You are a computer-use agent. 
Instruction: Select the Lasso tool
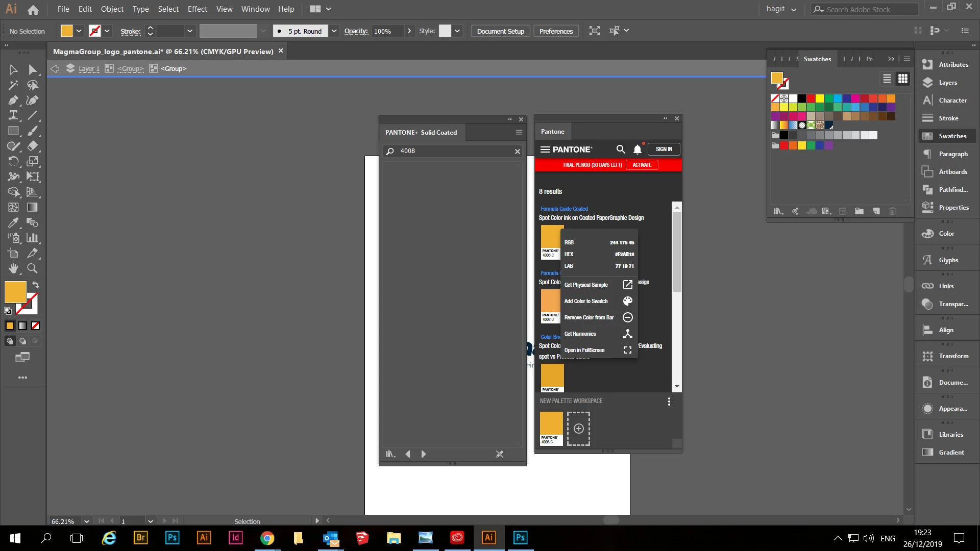32,85
